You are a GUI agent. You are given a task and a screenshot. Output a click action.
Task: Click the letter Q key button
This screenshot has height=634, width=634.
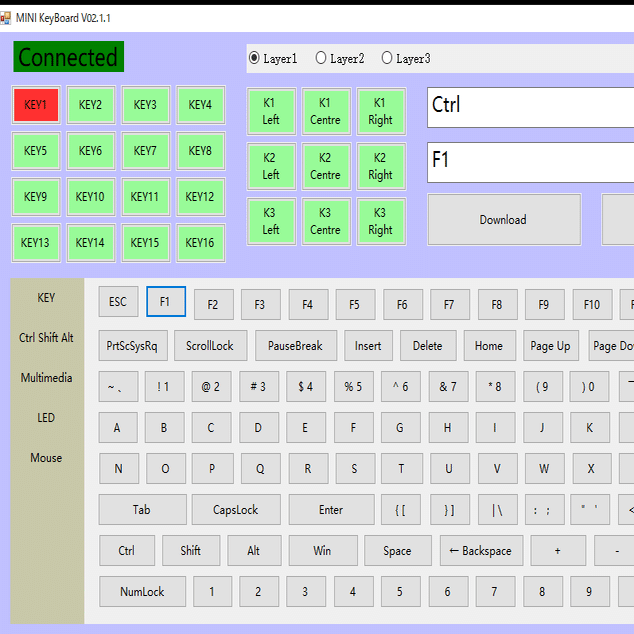pyautogui.click(x=260, y=469)
